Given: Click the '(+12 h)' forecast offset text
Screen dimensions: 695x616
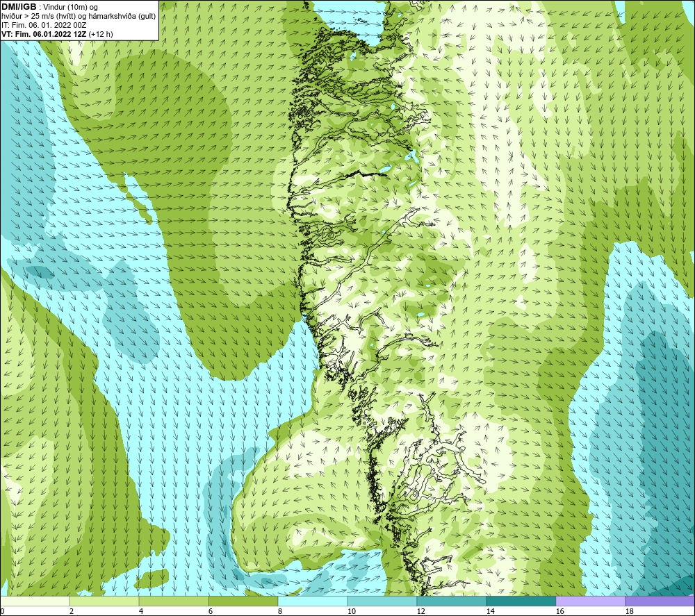Looking at the screenshot, I should tap(101, 34).
